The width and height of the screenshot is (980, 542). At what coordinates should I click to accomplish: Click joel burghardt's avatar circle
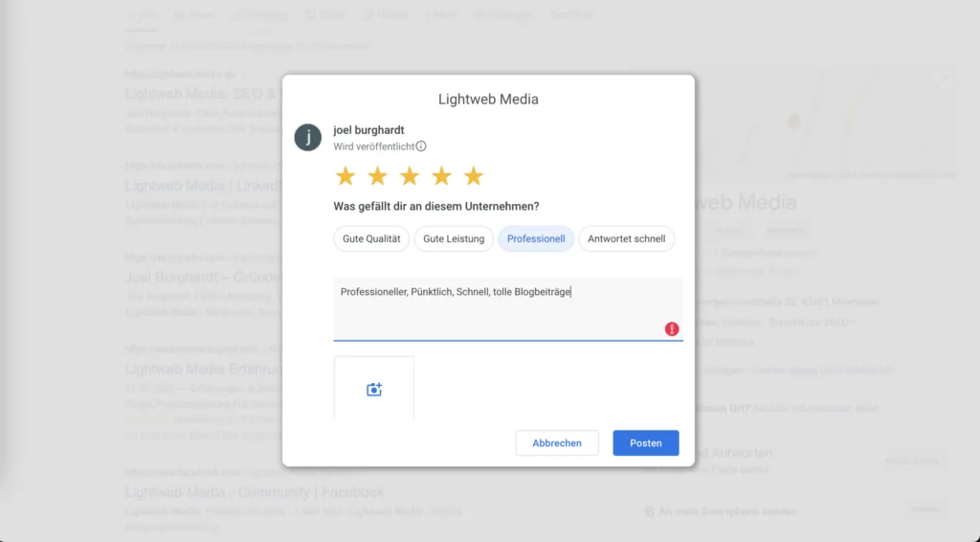[x=308, y=138]
